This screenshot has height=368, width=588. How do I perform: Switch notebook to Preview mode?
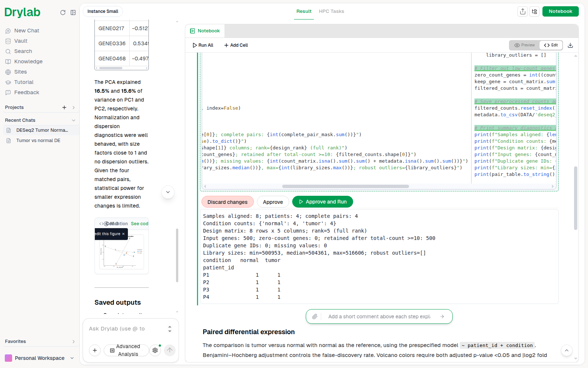click(524, 45)
